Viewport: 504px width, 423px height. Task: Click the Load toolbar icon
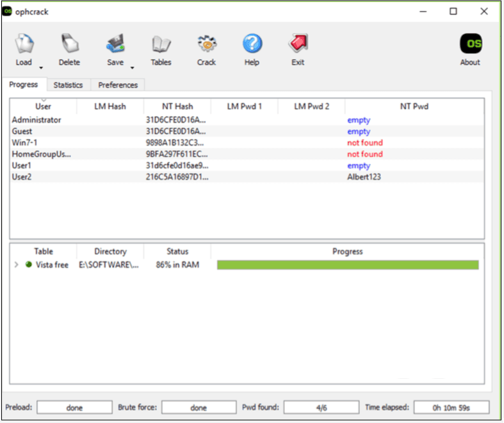click(x=24, y=45)
